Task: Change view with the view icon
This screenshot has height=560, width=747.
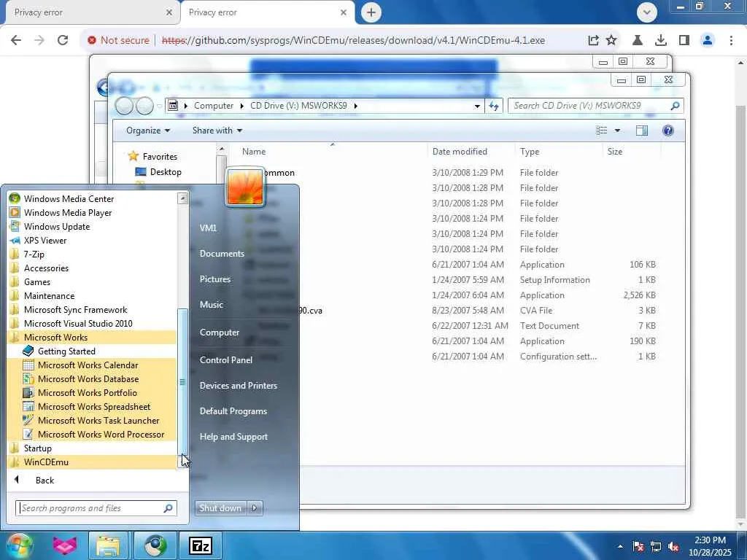Action: (x=602, y=131)
